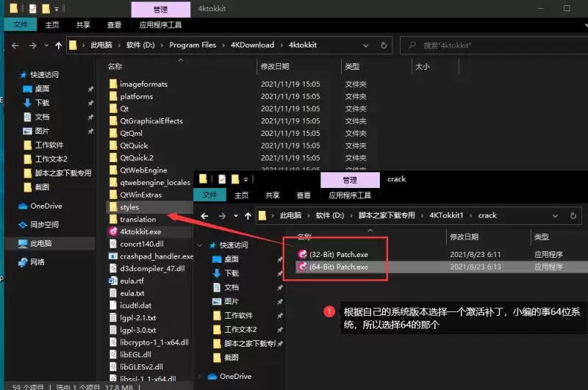Switch to the 共享 tab in the crack window
The width and height of the screenshot is (588, 390).
pyautogui.click(x=272, y=195)
